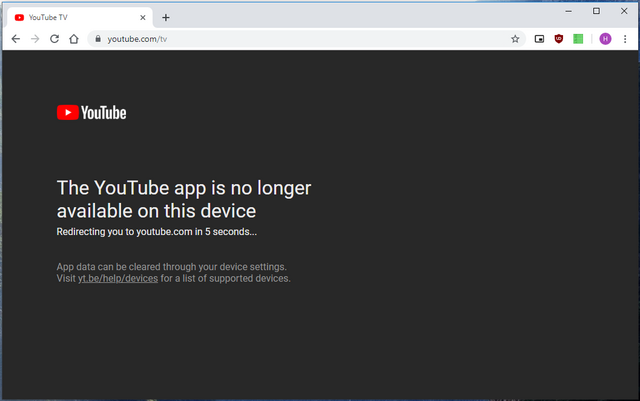Open the uBlock Origin shield extension

click(x=559, y=39)
